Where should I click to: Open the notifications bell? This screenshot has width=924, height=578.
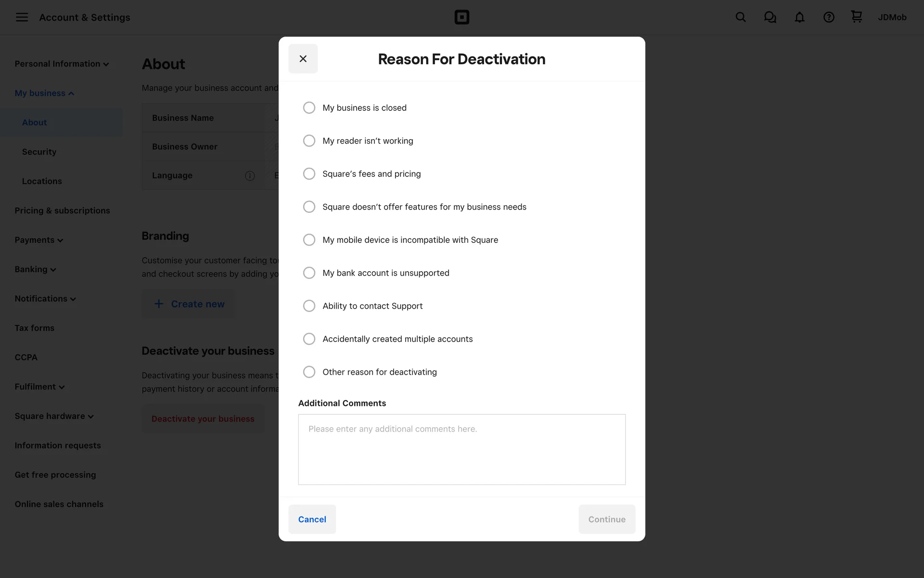[799, 17]
